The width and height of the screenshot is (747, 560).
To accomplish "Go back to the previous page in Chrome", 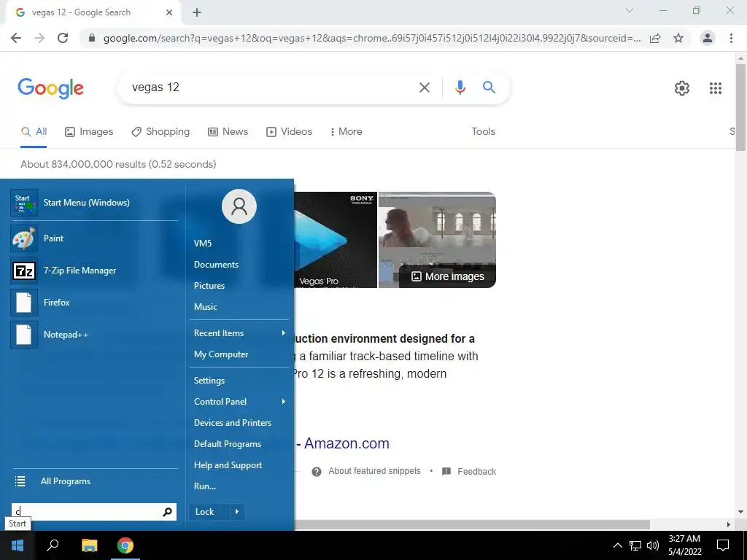I will pyautogui.click(x=16, y=38).
